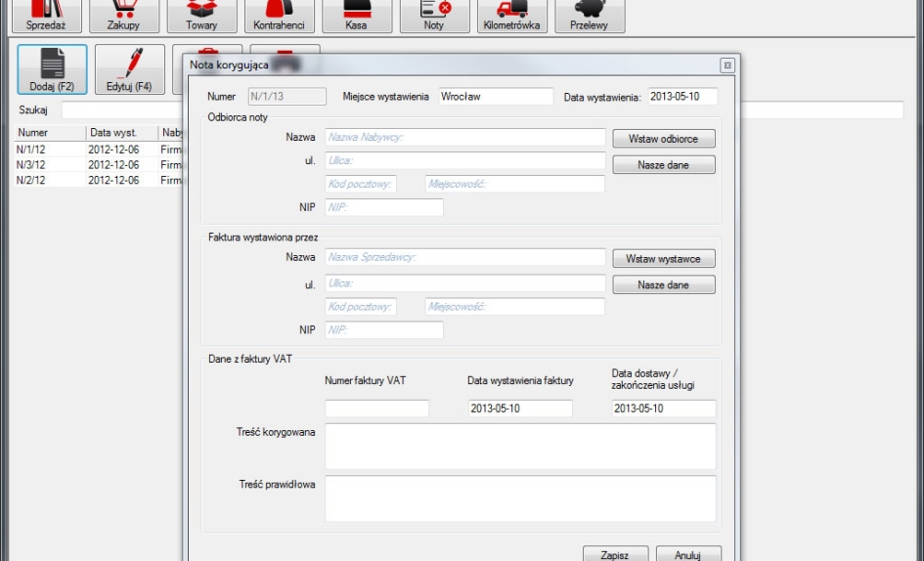924x561 pixels.
Task: Click the Miejsce wystawienia field with Wrocław
Action: click(495, 97)
